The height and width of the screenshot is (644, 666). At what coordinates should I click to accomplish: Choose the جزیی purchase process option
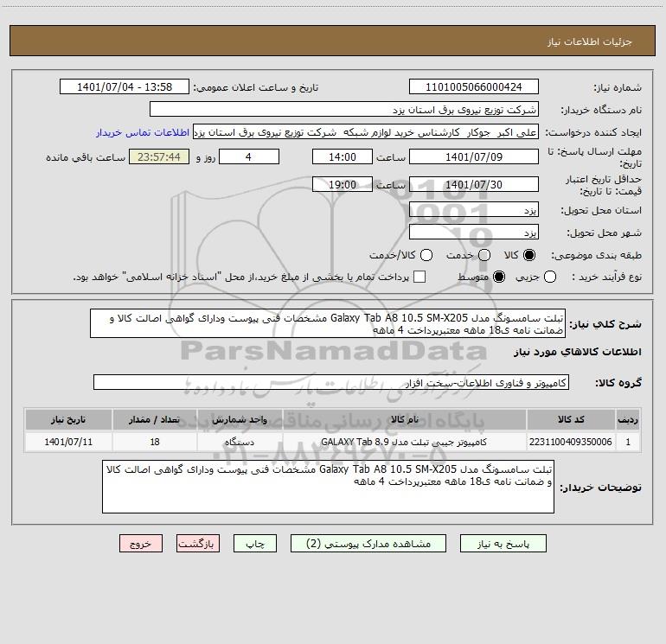550,277
